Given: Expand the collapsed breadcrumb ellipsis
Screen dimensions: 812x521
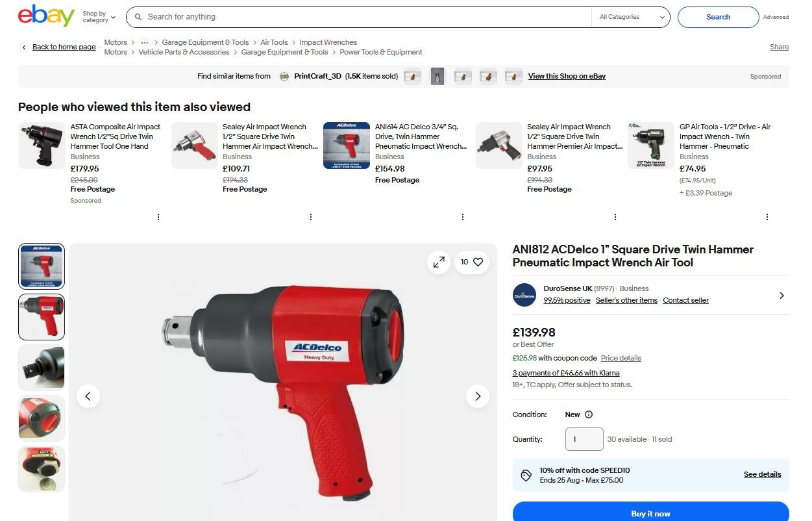Looking at the screenshot, I should (145, 42).
